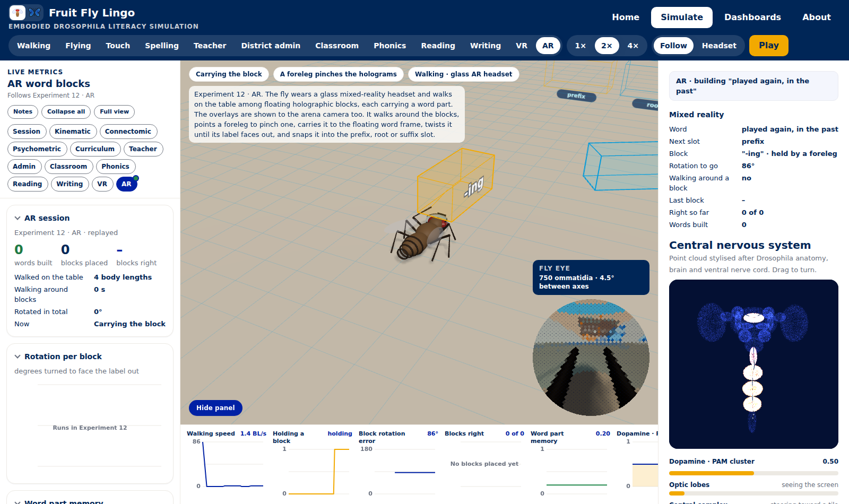Image resolution: width=849 pixels, height=504 pixels.
Task: Click the central nervous system point cloud
Action: coord(753,364)
